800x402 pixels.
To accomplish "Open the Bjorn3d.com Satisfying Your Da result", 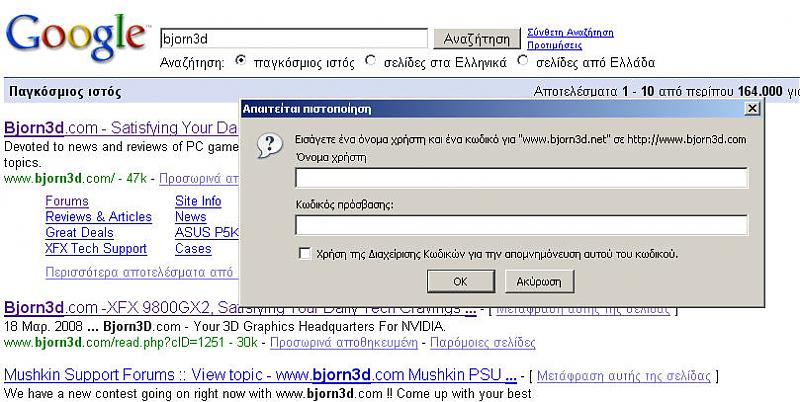I will [121, 128].
